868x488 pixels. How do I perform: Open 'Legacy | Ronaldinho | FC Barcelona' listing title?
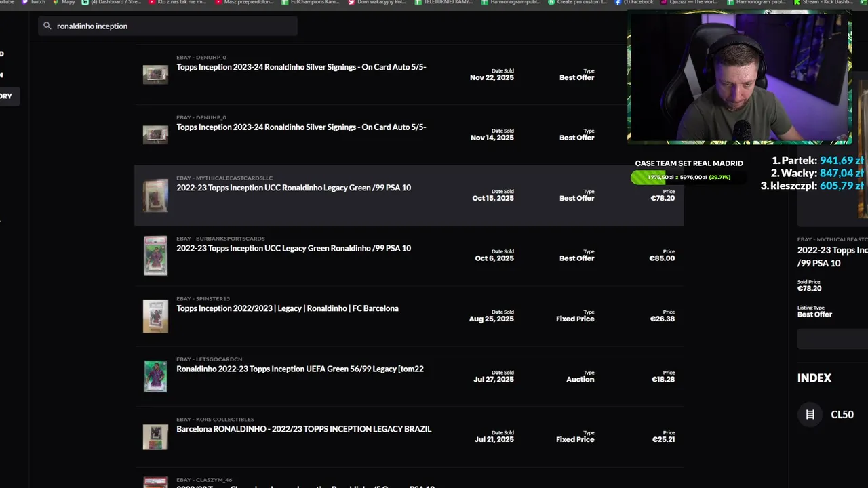(x=288, y=308)
